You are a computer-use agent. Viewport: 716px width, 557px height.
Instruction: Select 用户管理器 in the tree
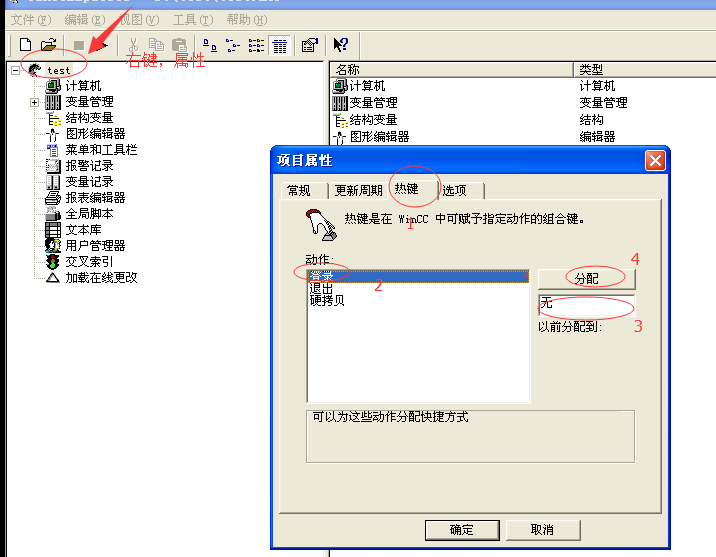(x=95, y=246)
